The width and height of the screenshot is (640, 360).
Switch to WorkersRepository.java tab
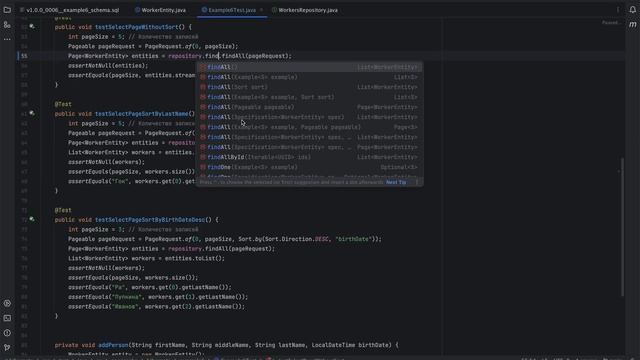pos(304,10)
